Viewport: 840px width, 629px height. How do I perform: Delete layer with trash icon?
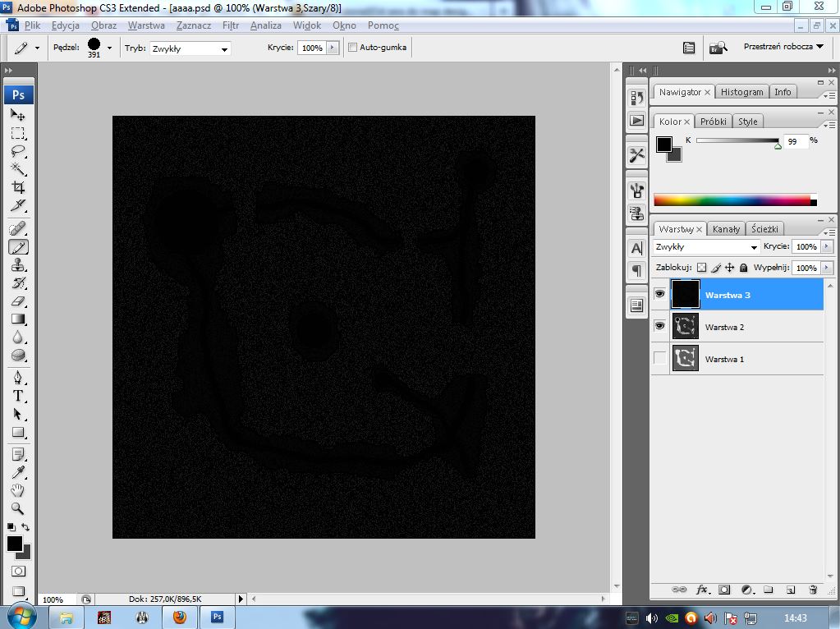tap(813, 590)
